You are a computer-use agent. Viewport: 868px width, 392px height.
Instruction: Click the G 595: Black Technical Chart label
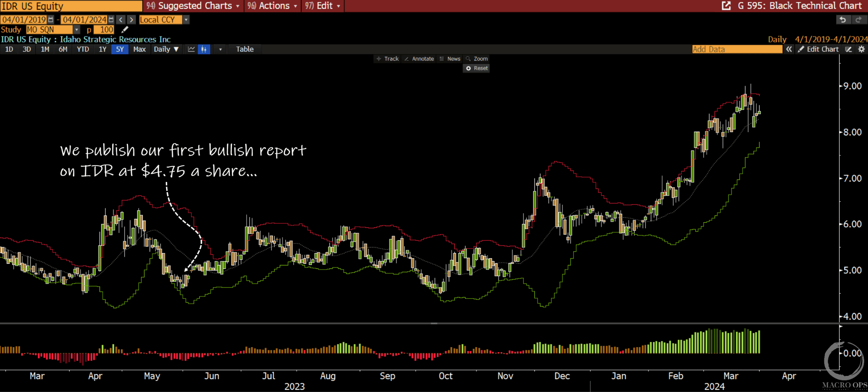coord(800,6)
